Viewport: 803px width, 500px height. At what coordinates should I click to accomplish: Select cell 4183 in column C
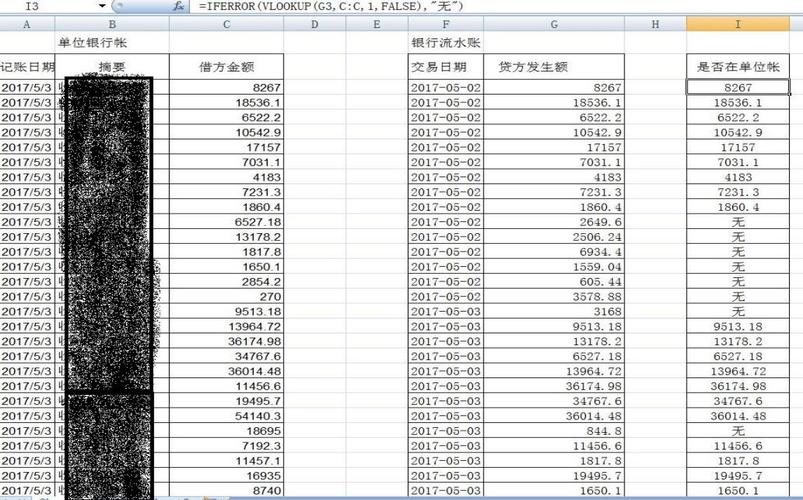coord(226,177)
